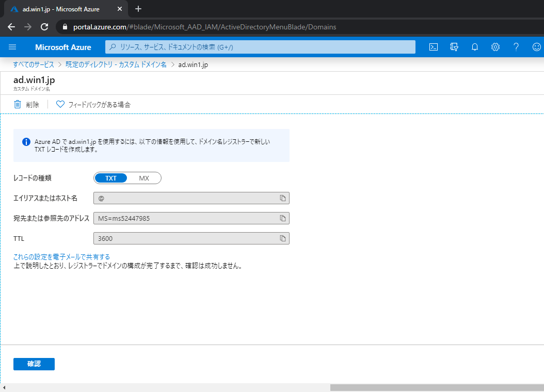Click the heart feedback icon

coord(60,104)
